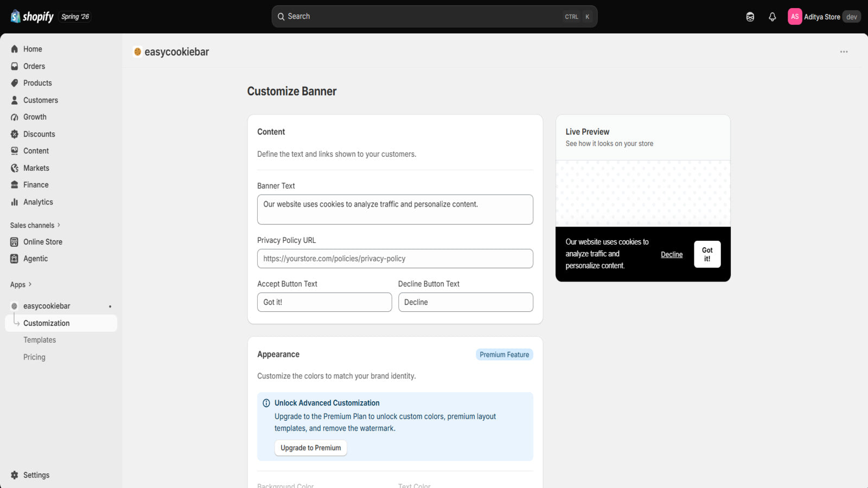Click the CTRL K shortcut hint
The height and width of the screenshot is (488, 868).
tap(577, 17)
